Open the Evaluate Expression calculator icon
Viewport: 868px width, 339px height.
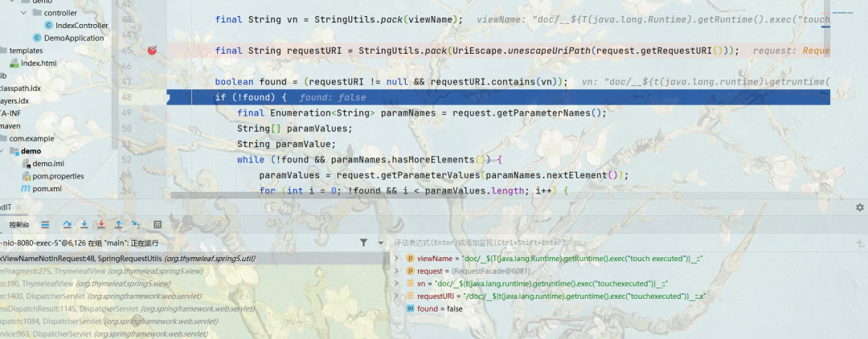(158, 224)
